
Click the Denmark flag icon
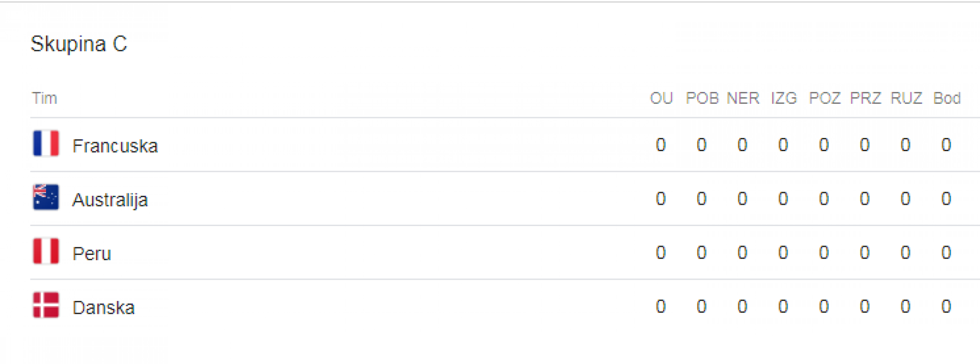click(46, 305)
